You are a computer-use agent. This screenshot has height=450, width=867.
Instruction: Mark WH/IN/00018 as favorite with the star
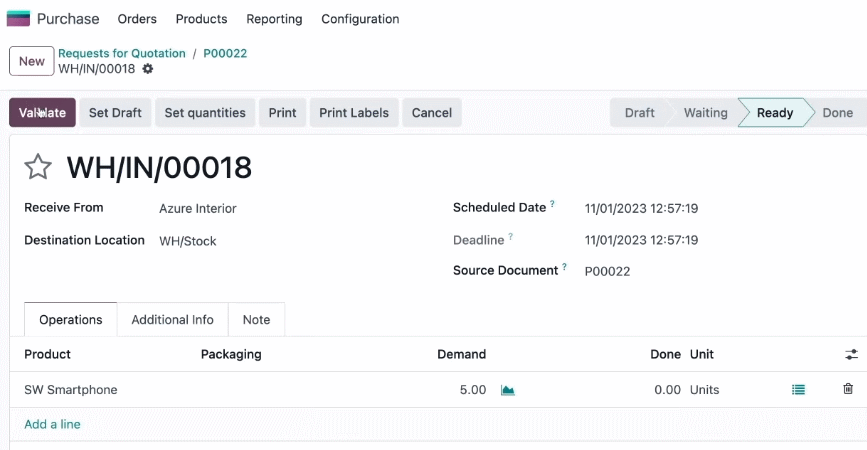pos(38,167)
